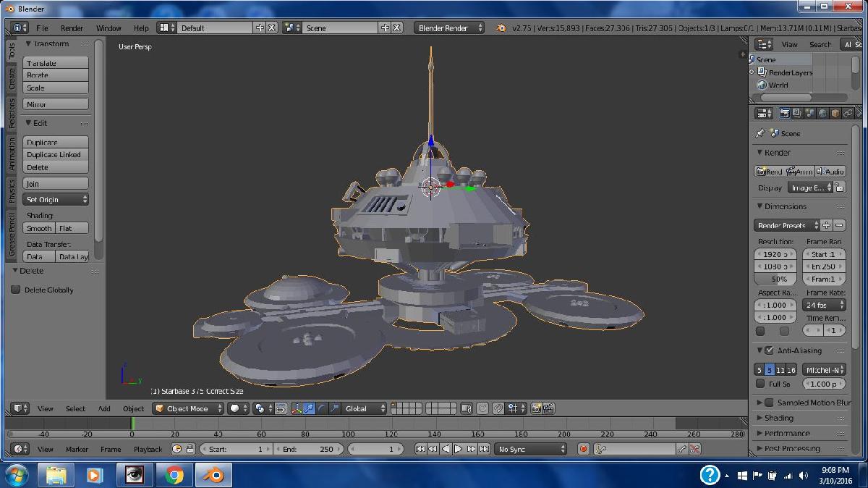Viewport: 868px width, 488px height.
Task: Click the jump to end frame icon
Action: tap(484, 449)
